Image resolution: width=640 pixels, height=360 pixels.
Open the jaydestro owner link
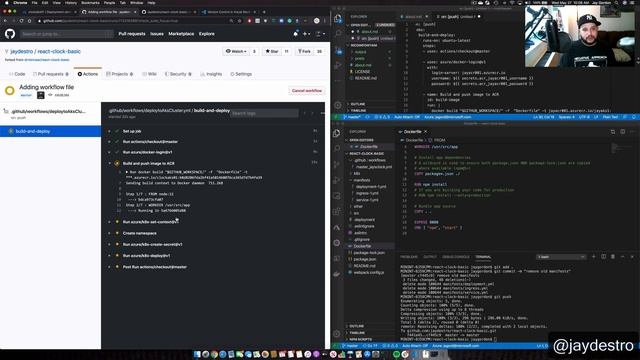22,51
